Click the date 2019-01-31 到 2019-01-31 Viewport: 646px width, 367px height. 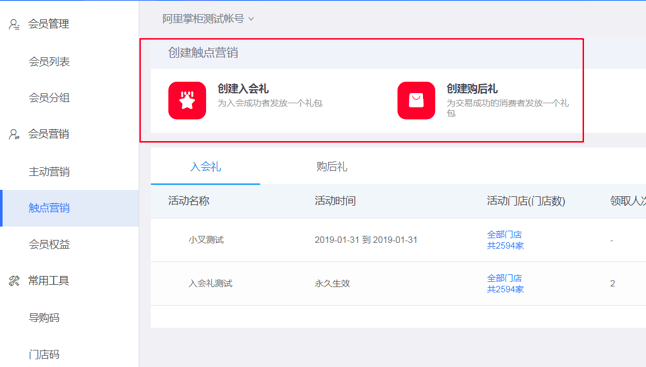[x=366, y=240]
